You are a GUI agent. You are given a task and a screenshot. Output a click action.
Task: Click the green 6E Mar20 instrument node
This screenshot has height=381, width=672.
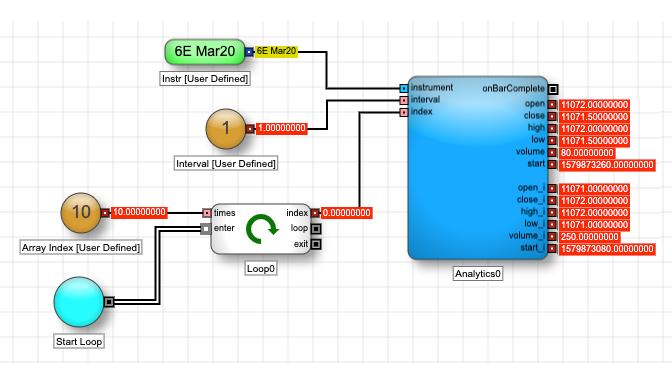pyautogui.click(x=205, y=51)
